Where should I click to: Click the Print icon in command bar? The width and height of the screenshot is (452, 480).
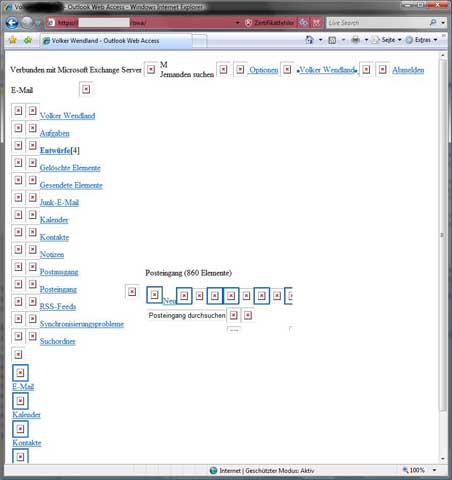pyautogui.click(x=356, y=40)
